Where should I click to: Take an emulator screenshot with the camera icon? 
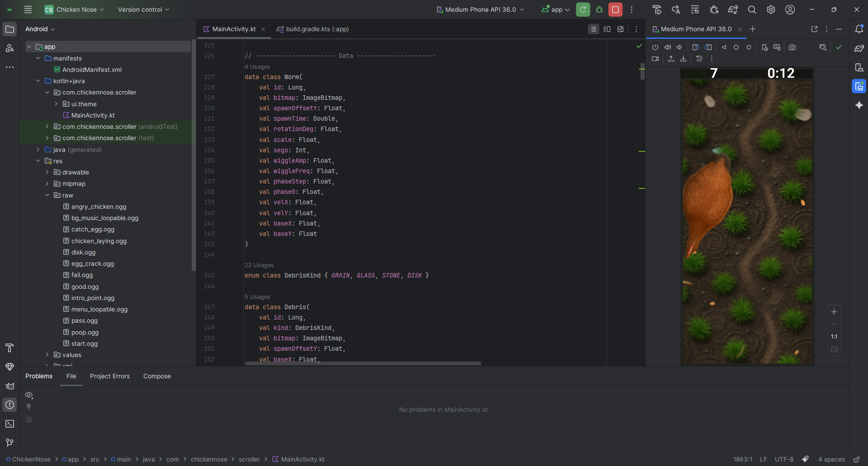(x=792, y=47)
